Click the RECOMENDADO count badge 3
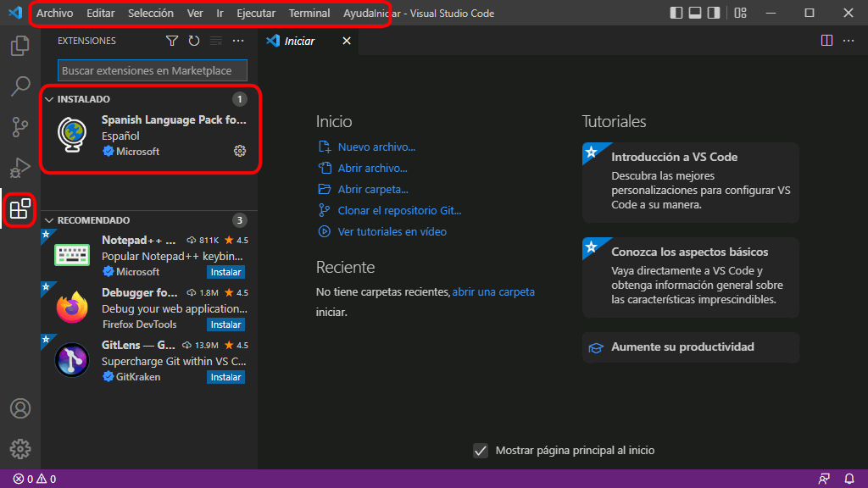This screenshot has height=488, width=868. (x=239, y=220)
